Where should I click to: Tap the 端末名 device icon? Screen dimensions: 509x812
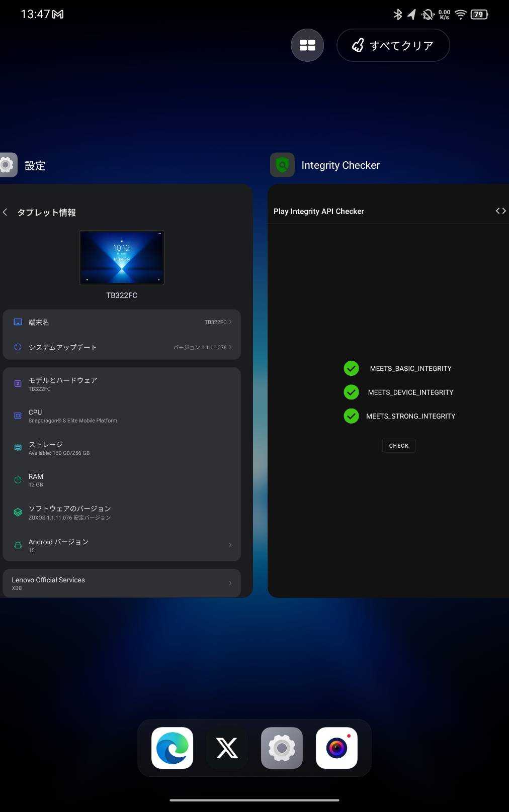pyautogui.click(x=18, y=322)
